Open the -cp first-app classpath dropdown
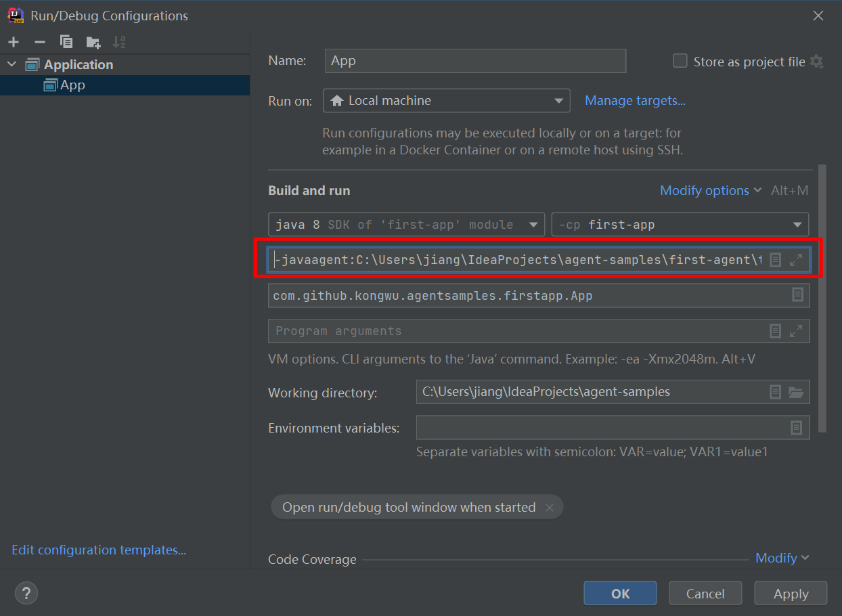842x616 pixels. click(x=680, y=225)
